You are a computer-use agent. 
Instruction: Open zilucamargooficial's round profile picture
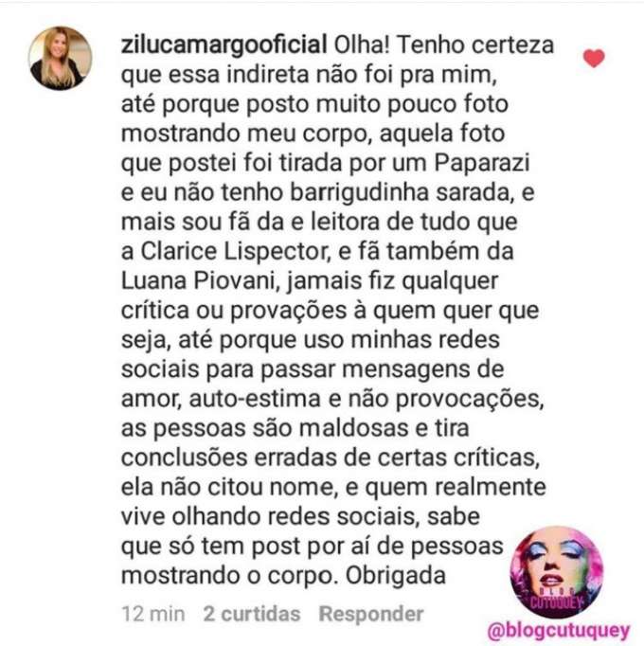tap(61, 58)
